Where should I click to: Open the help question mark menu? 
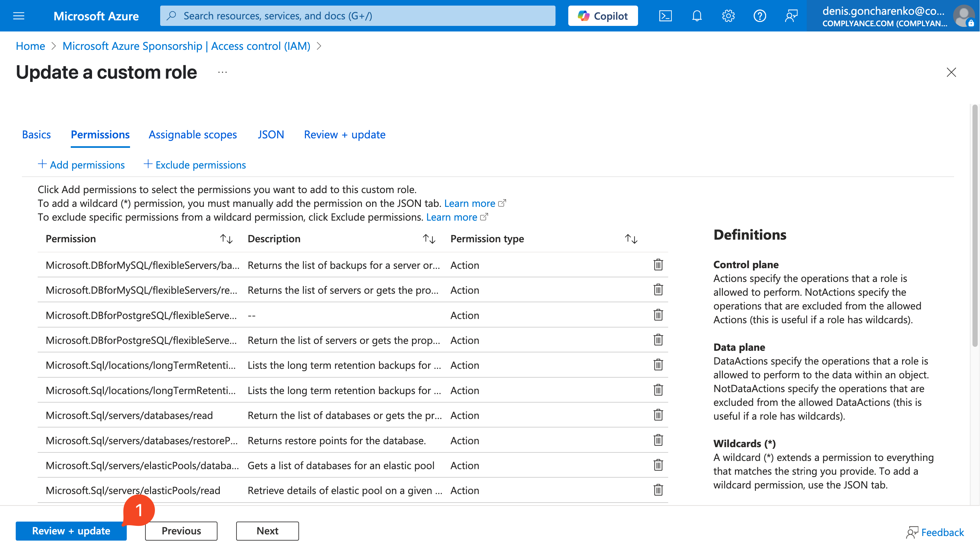(760, 16)
